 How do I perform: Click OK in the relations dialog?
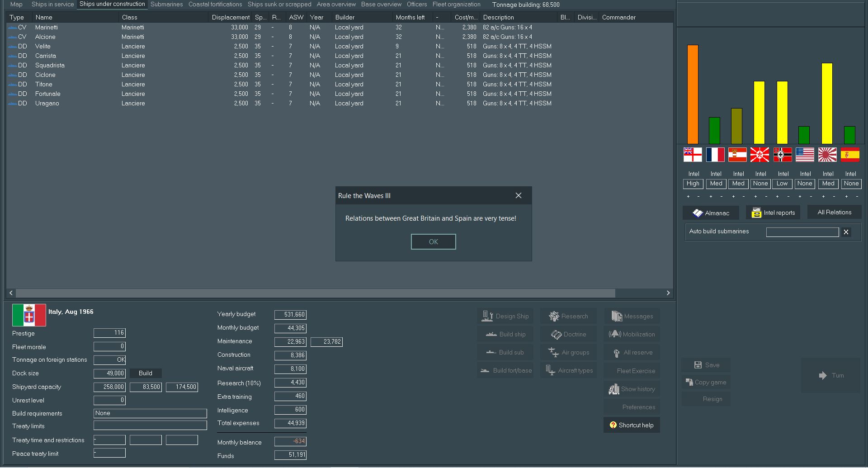(x=433, y=241)
